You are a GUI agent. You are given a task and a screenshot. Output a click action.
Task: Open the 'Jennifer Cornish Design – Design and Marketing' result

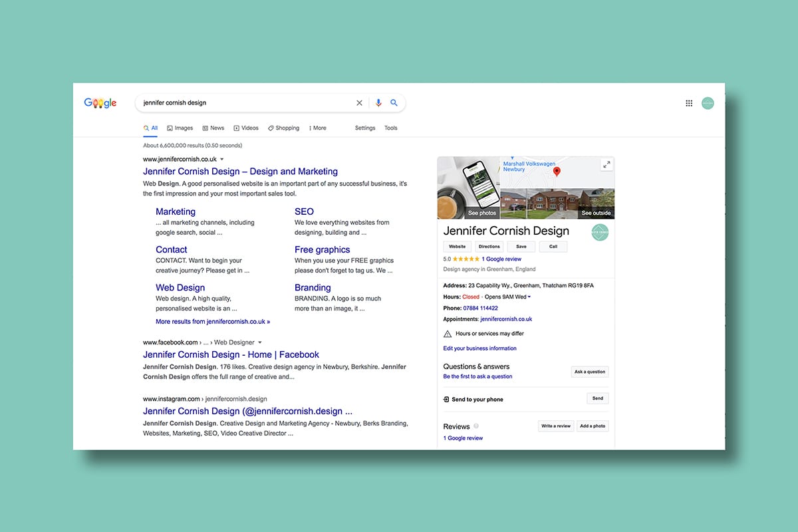click(240, 172)
